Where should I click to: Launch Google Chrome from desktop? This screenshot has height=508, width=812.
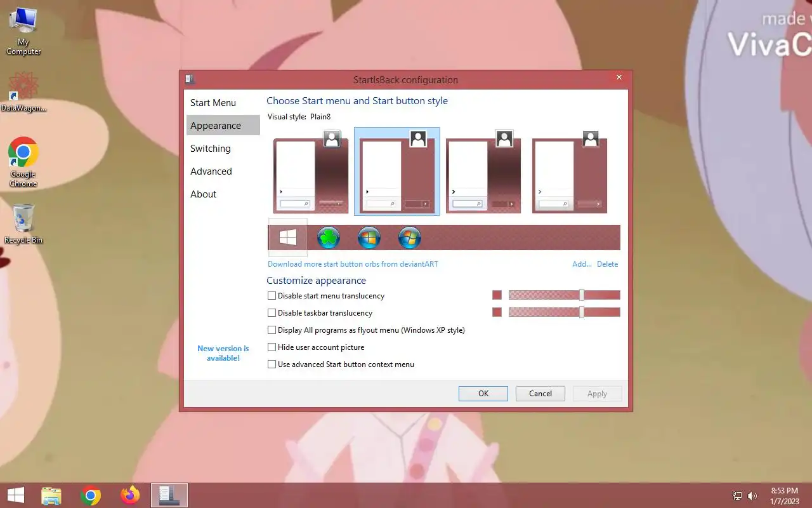pos(23,162)
